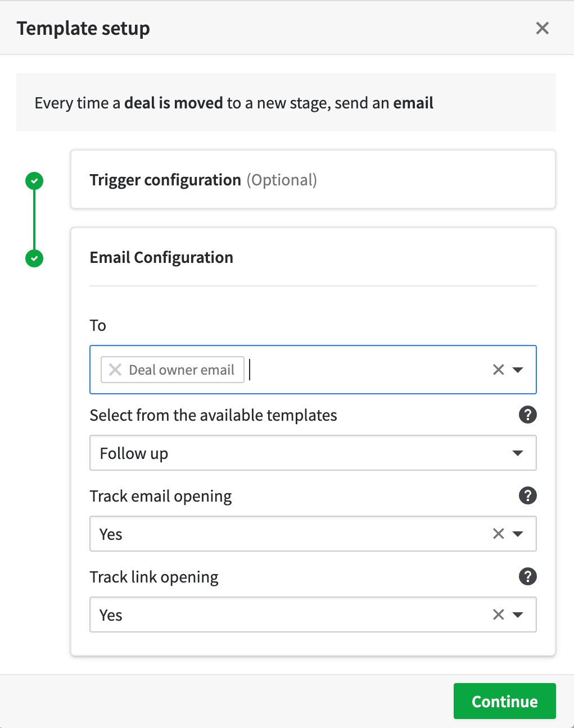The image size is (574, 728).
Task: Toggle Track link opening to No
Action: [x=313, y=615]
